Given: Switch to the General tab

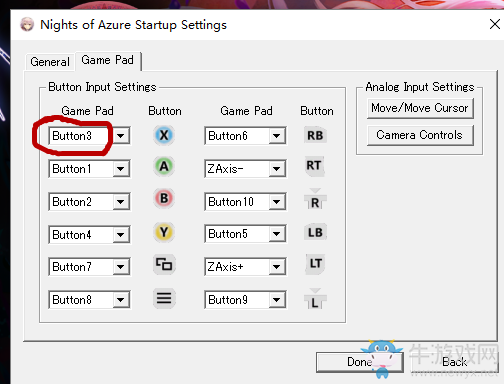Looking at the screenshot, I should click(50, 62).
